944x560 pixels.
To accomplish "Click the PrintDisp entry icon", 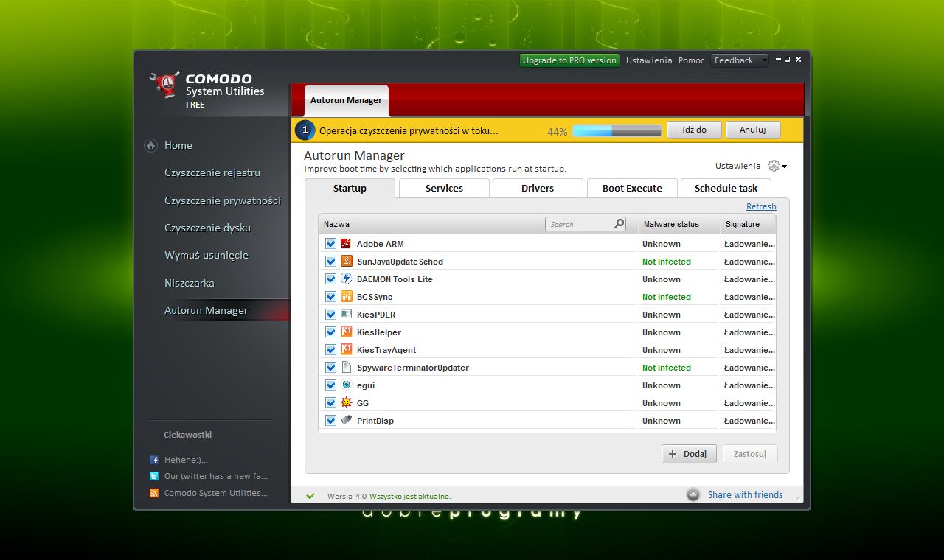I will pyautogui.click(x=347, y=421).
